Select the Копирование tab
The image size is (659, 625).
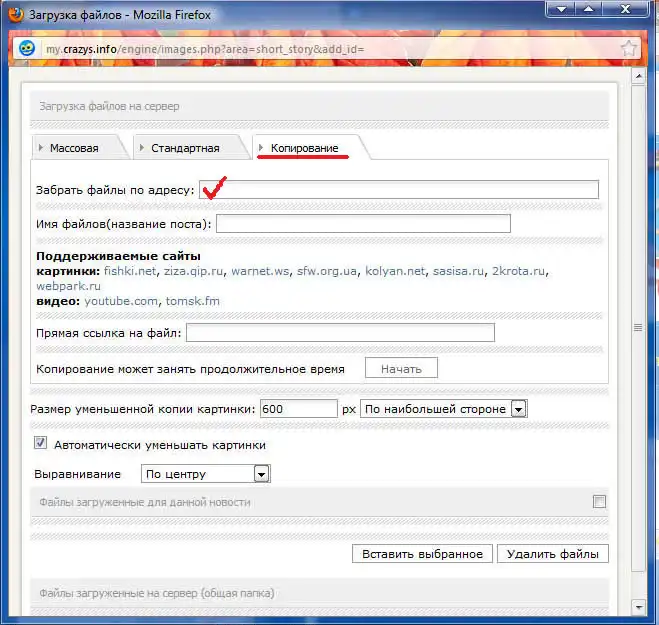[304, 148]
